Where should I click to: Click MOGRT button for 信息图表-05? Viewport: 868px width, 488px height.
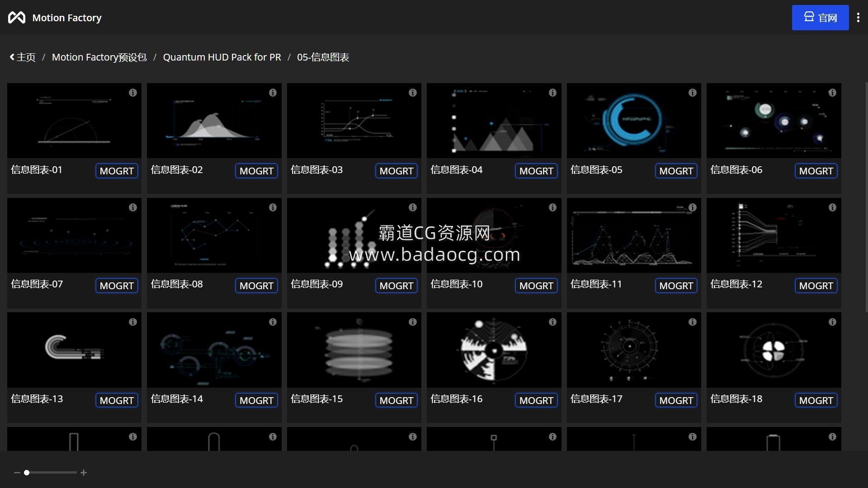[x=676, y=171]
